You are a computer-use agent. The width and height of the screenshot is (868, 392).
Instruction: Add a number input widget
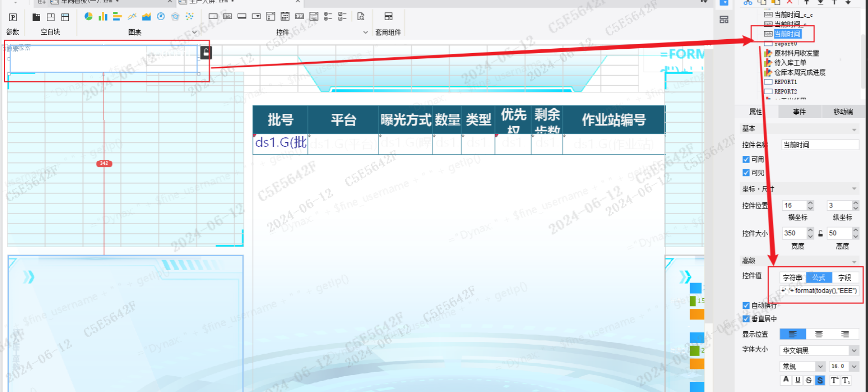[299, 17]
